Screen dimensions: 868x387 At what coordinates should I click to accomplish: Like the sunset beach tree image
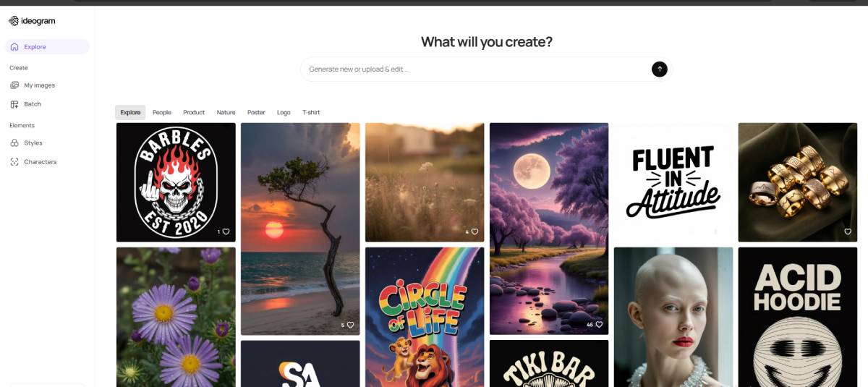[x=350, y=326]
